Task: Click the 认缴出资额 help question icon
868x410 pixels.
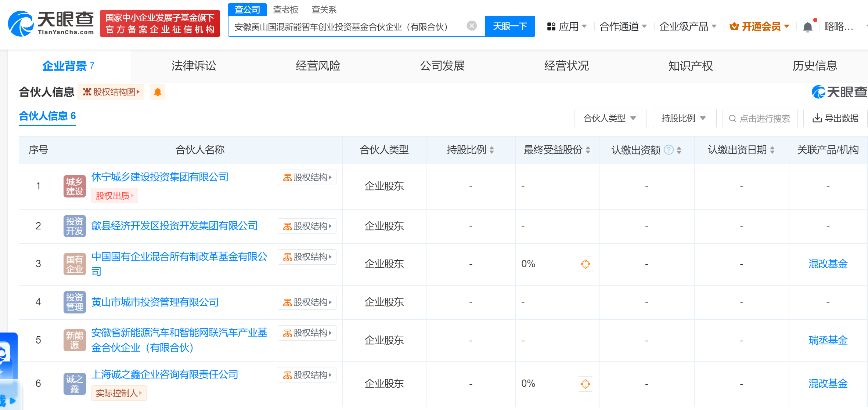Action: pos(669,150)
